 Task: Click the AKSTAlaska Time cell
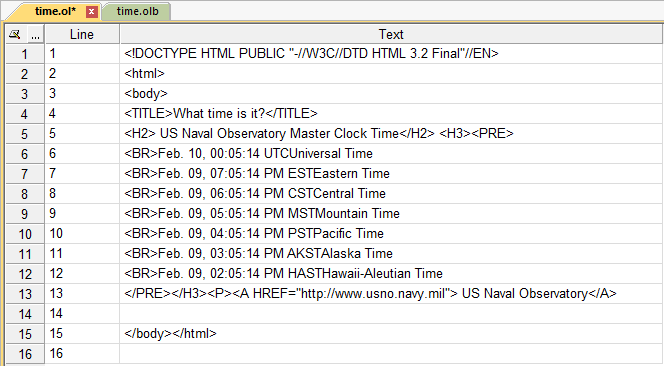(x=391, y=254)
